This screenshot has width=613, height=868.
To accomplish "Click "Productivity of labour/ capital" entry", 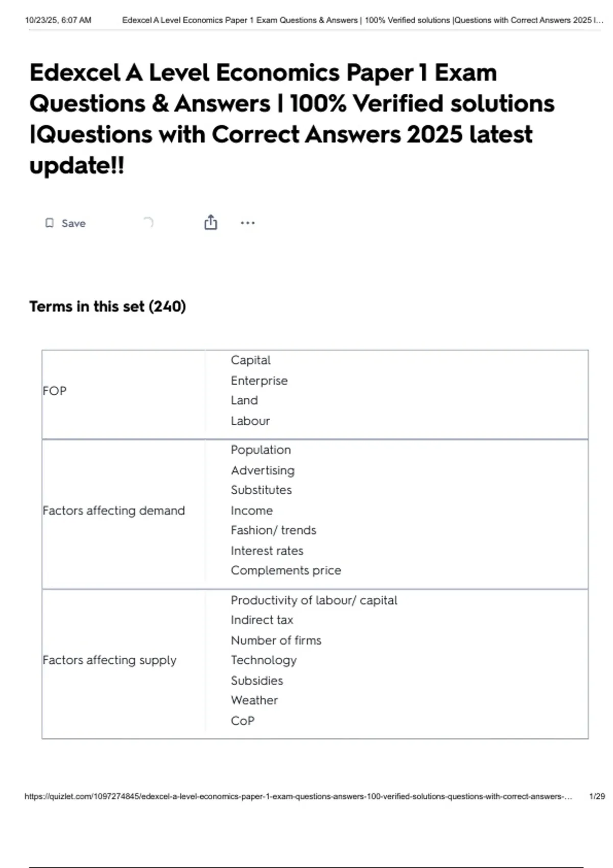I will pyautogui.click(x=314, y=600).
